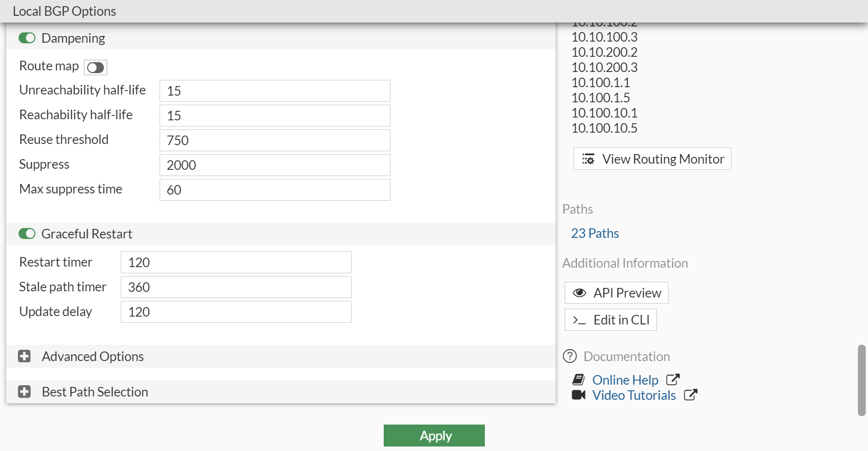Click the routing monitor list icon
The height and width of the screenshot is (451, 868).
coord(588,159)
